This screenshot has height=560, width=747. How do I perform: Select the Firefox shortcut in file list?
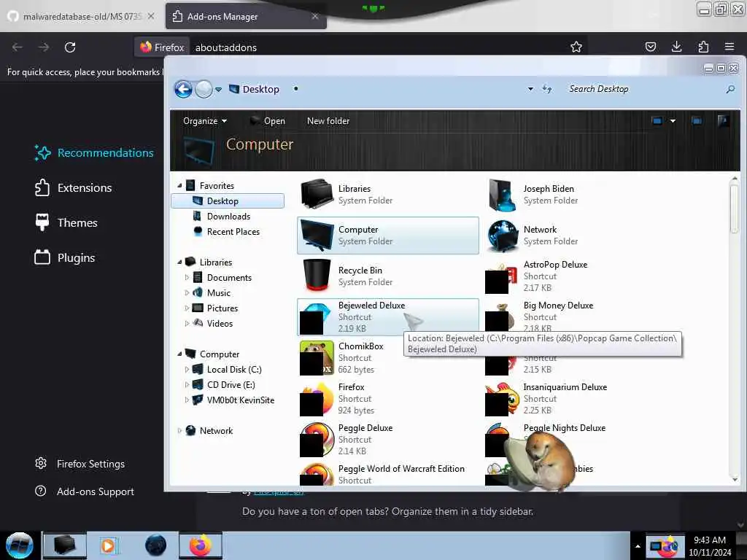pyautogui.click(x=317, y=399)
